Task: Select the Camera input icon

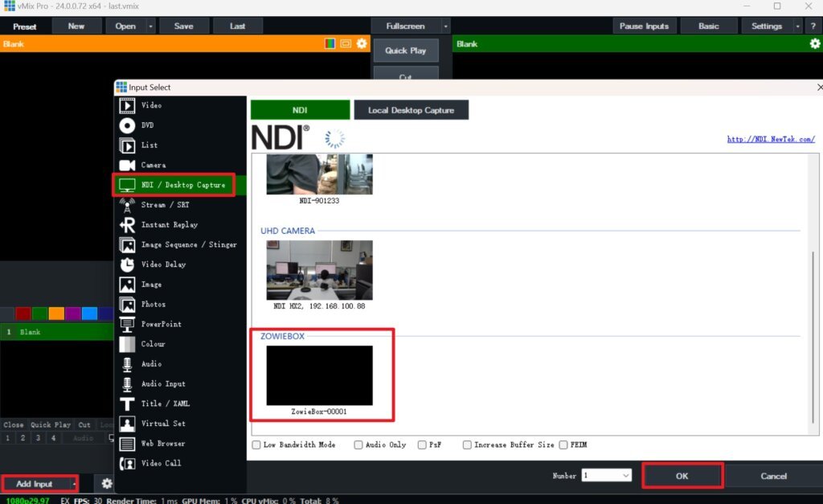Action: (x=127, y=165)
